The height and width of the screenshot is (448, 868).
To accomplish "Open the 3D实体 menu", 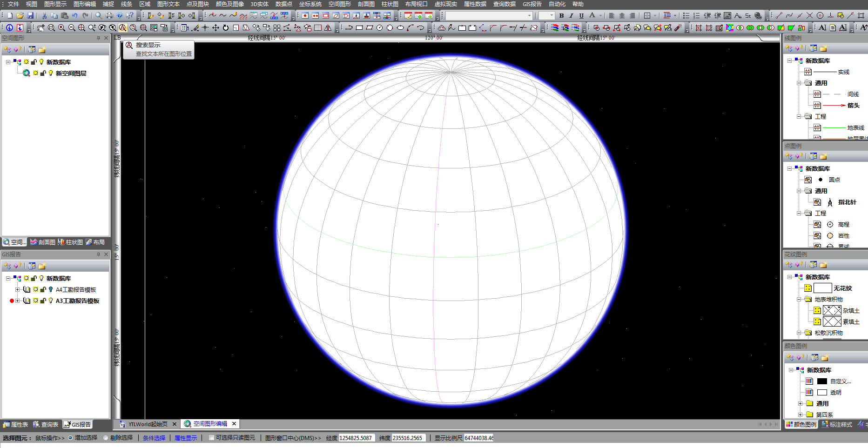I will [260, 4].
